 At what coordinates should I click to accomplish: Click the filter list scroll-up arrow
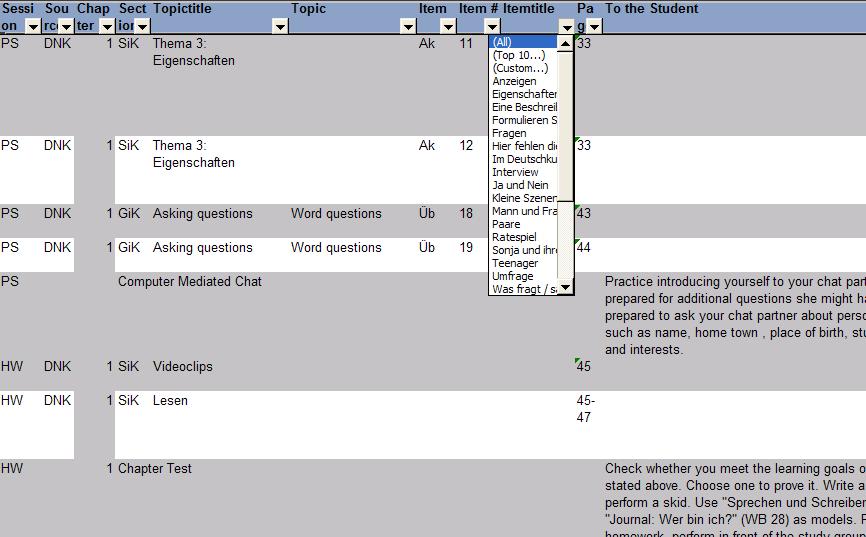(565, 43)
